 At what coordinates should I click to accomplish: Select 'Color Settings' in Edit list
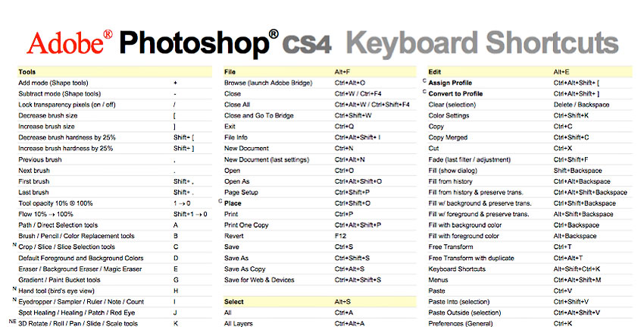tap(449, 115)
